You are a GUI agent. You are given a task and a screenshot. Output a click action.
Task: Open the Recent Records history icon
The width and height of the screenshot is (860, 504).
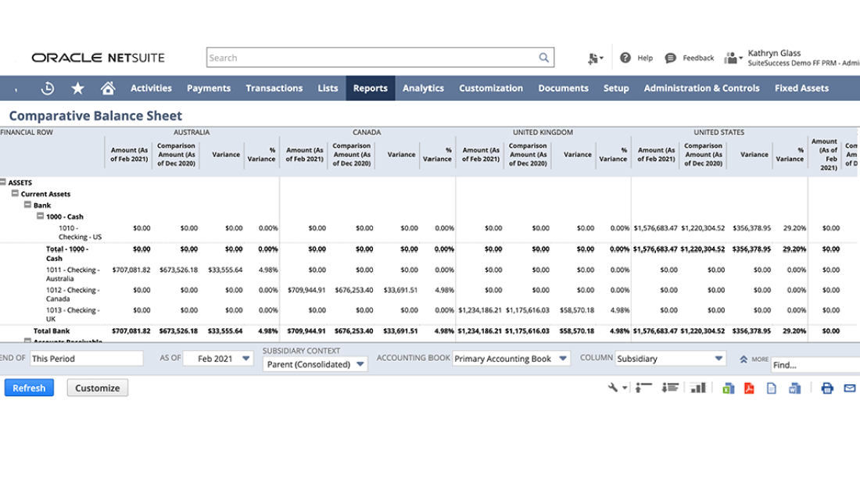[48, 88]
